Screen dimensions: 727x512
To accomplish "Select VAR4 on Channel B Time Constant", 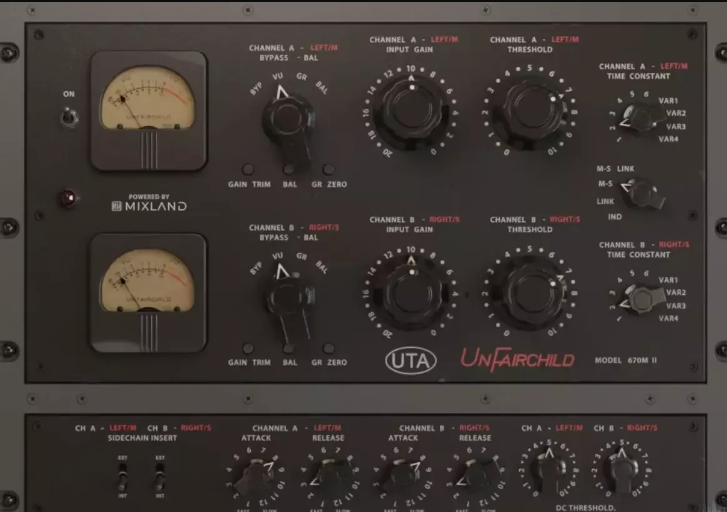I will [668, 319].
